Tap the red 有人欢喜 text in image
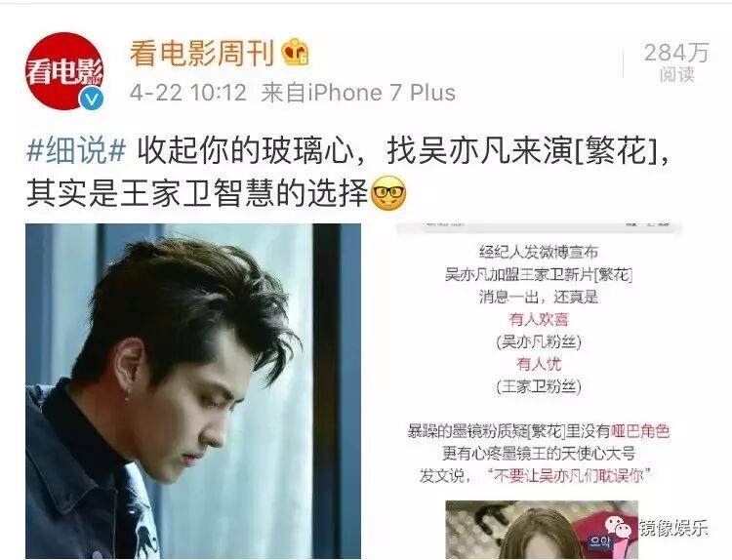Image resolution: width=732 pixels, height=560 pixels. [x=539, y=319]
